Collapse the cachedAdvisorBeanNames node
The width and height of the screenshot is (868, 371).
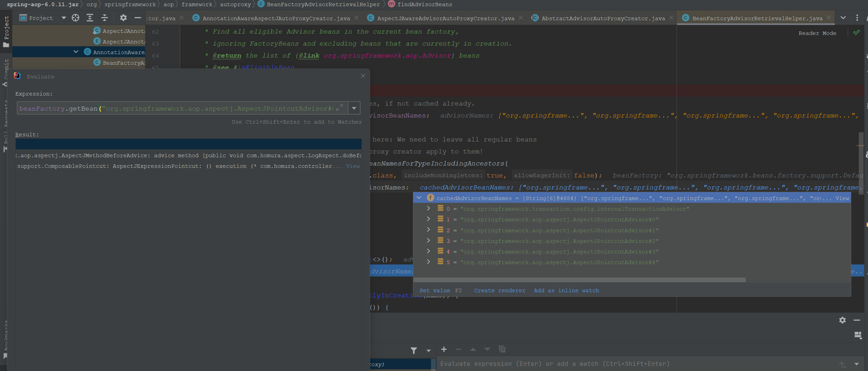point(419,198)
